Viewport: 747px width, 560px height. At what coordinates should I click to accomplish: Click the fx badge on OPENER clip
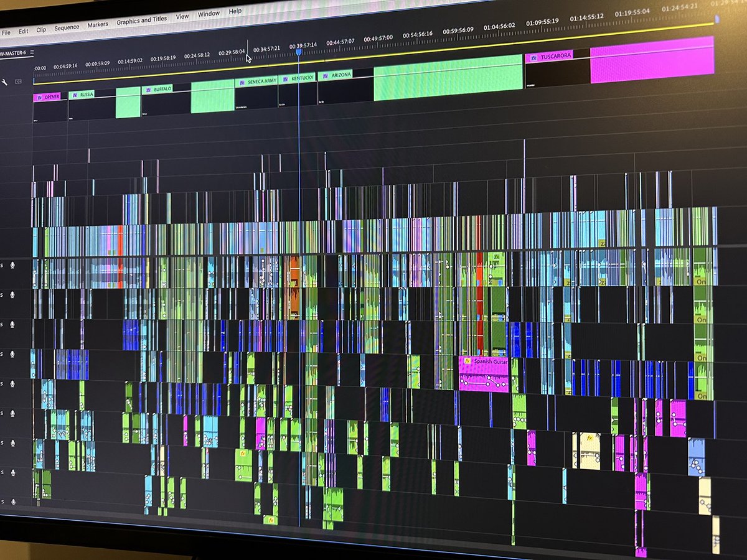(39, 98)
